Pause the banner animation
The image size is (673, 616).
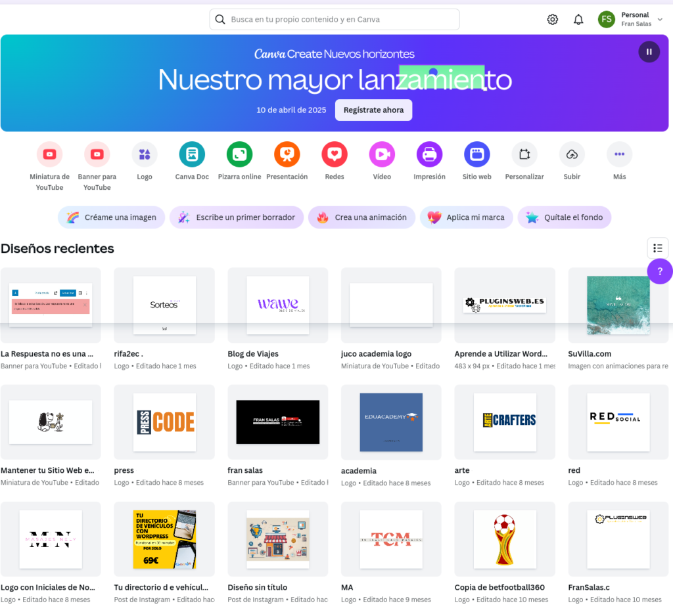tap(649, 52)
